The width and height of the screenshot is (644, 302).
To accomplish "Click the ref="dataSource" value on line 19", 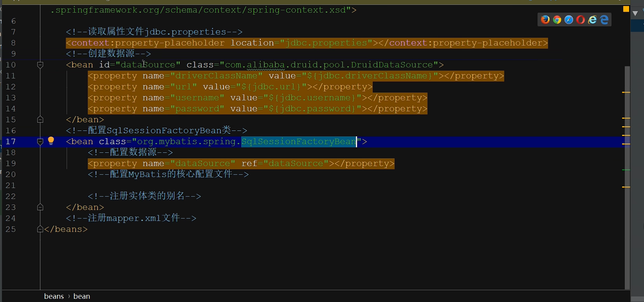I will (296, 163).
